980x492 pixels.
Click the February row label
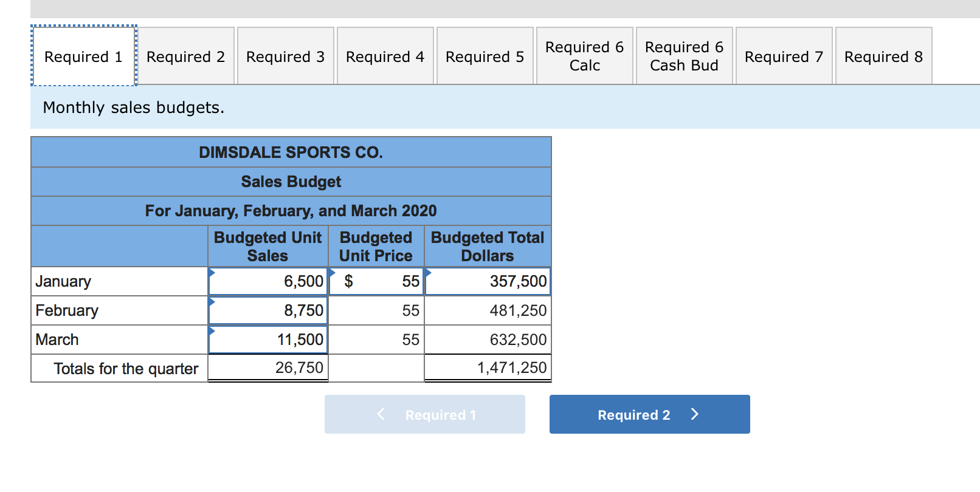point(67,310)
